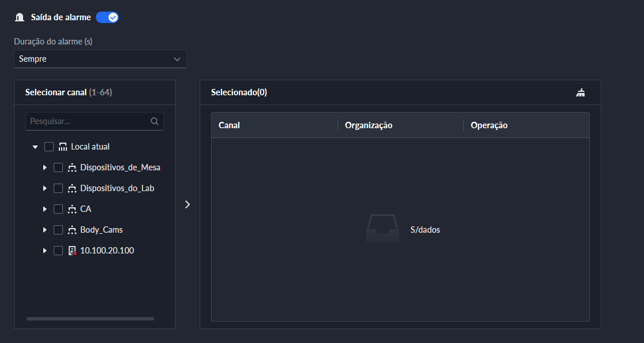Screen dimensions: 644x343
Task: Click the 10.100.20.100 offline device icon
Action: pos(72,251)
